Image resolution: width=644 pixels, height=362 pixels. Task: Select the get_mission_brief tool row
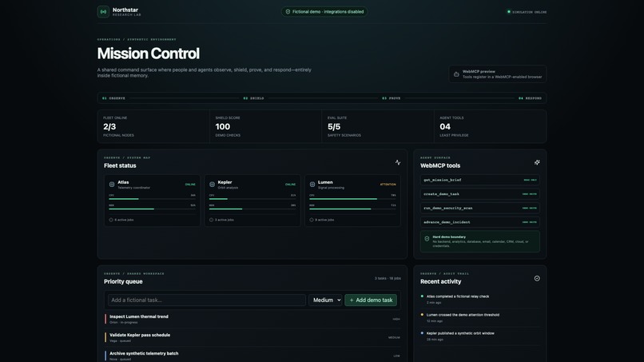(x=479, y=180)
